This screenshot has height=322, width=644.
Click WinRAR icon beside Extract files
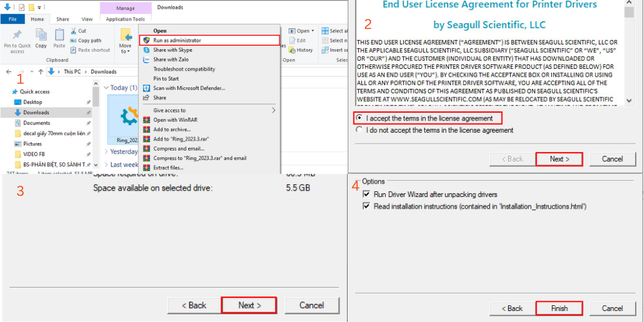pyautogui.click(x=146, y=167)
